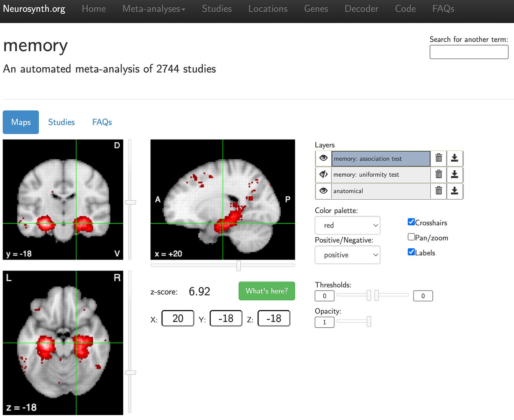
Task: Enable the Pan/zoom checkbox
Action: [x=411, y=237]
